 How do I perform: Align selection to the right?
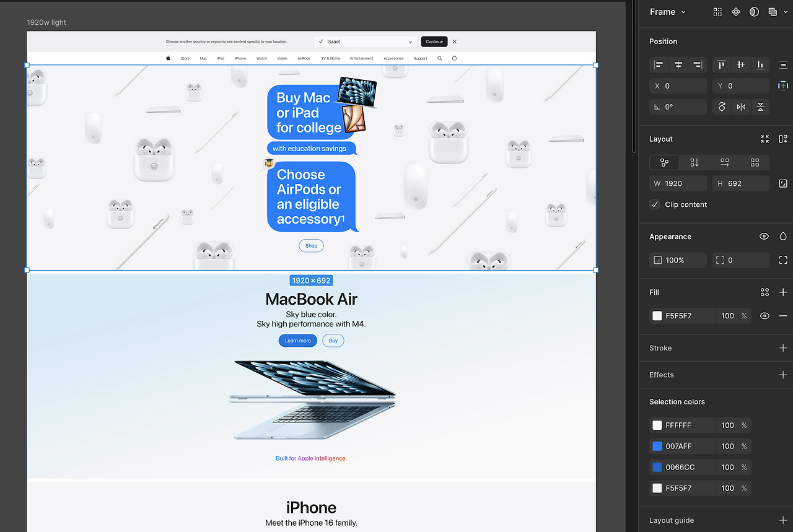click(698, 64)
